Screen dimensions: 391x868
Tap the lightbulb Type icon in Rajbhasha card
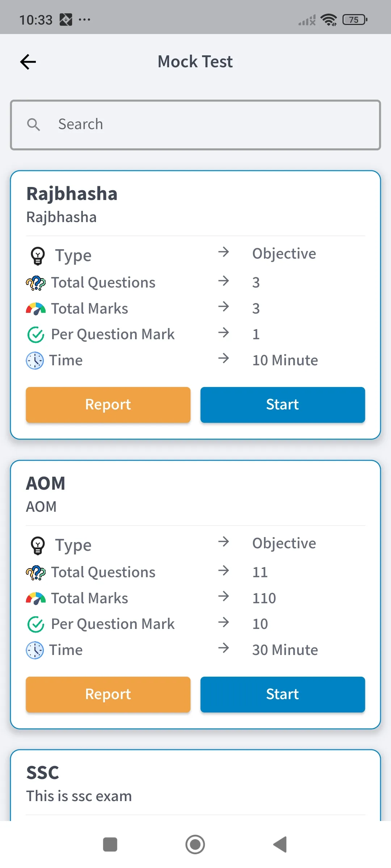(x=38, y=256)
